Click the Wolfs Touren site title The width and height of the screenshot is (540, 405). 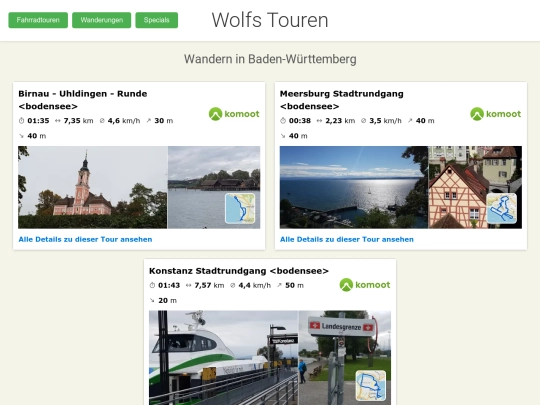pyautogui.click(x=270, y=20)
